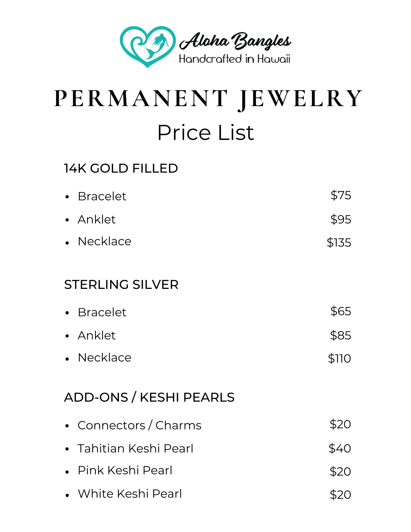Click the Tahitian Keshi Pearl item
The image size is (411, 532).
(135, 448)
